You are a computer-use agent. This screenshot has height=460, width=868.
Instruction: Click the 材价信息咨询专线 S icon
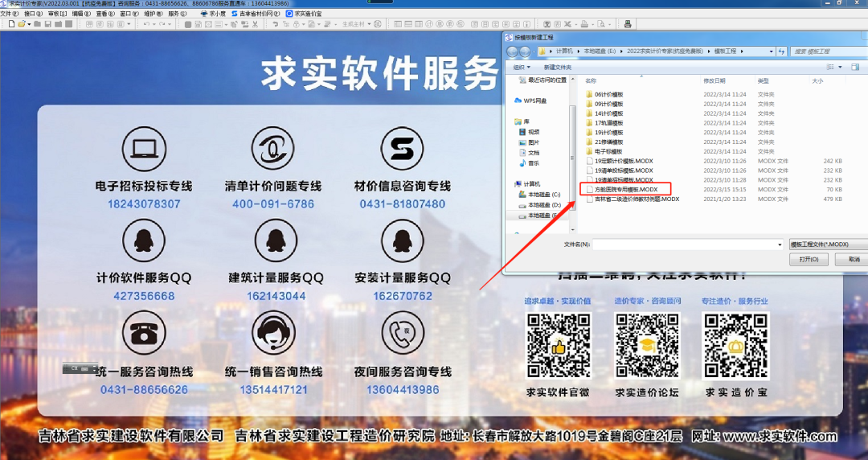(x=403, y=149)
